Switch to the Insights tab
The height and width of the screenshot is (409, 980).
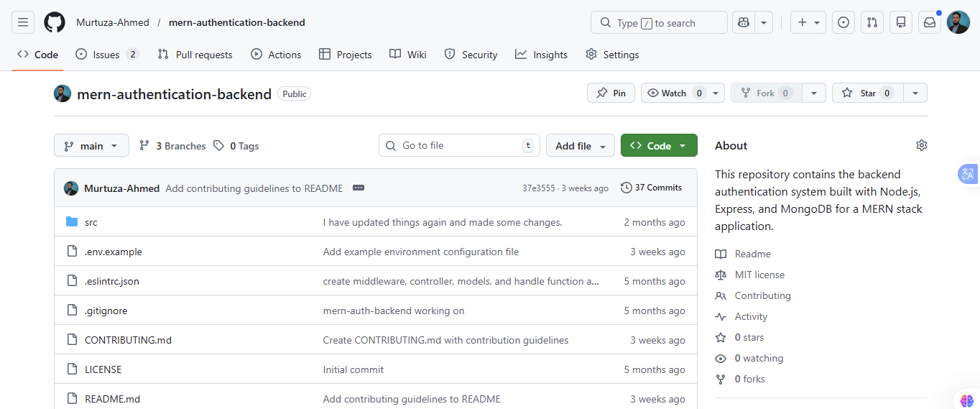[542, 55]
